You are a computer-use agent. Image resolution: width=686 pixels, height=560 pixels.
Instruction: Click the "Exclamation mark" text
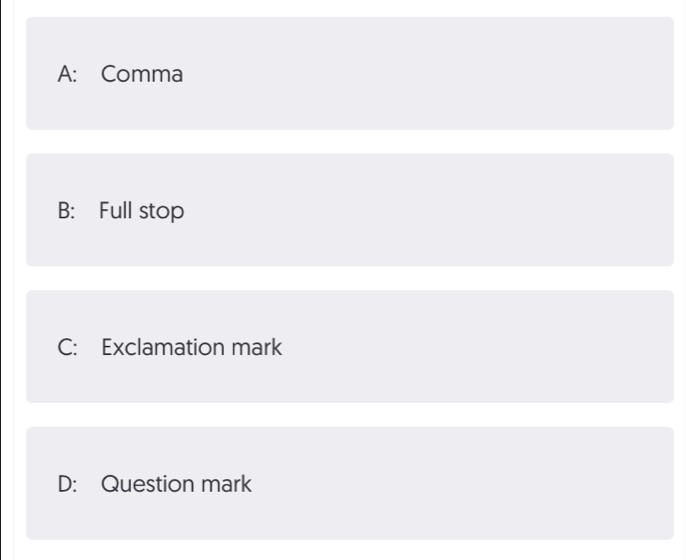[192, 347]
